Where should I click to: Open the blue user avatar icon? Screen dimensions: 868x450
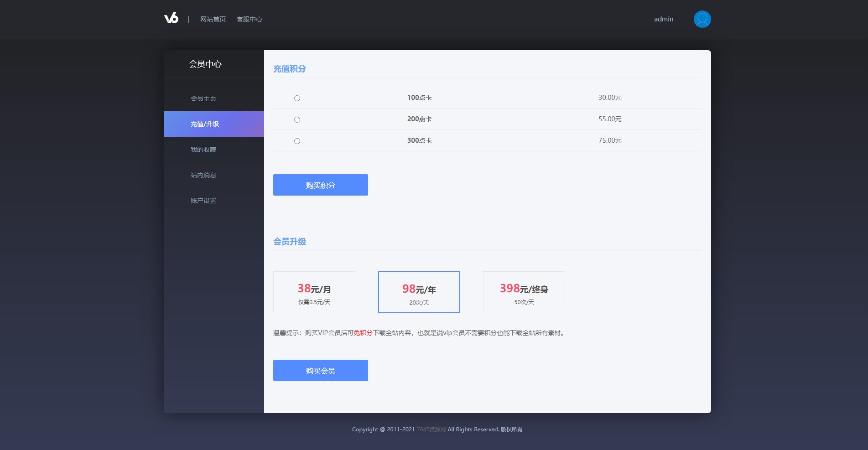pyautogui.click(x=702, y=19)
